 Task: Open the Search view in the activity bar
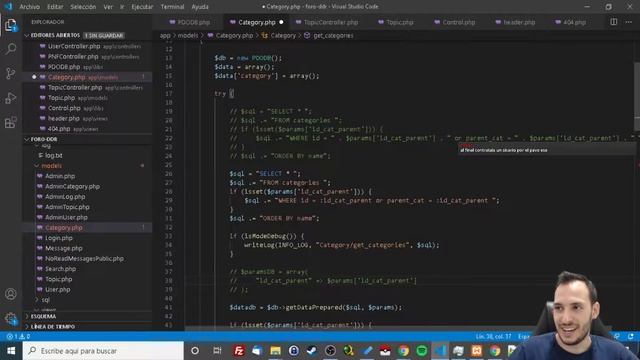pyautogui.click(x=11, y=49)
